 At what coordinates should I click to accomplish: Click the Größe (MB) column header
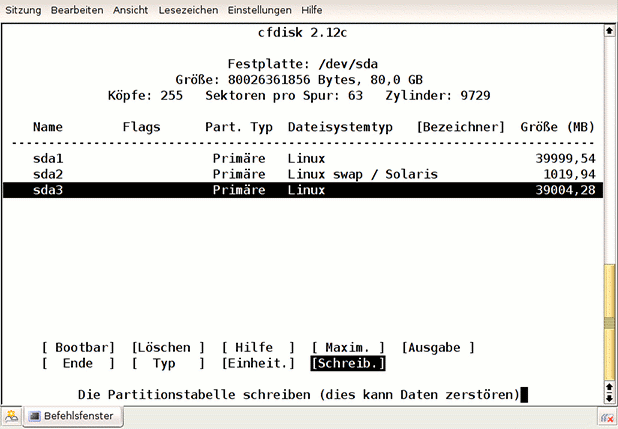coord(557,127)
